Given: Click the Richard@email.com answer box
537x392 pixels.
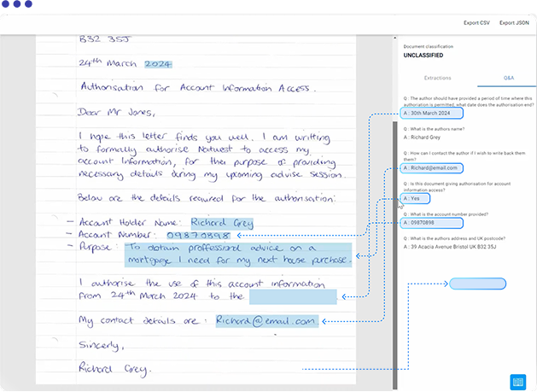Looking at the screenshot, I should tap(432, 168).
